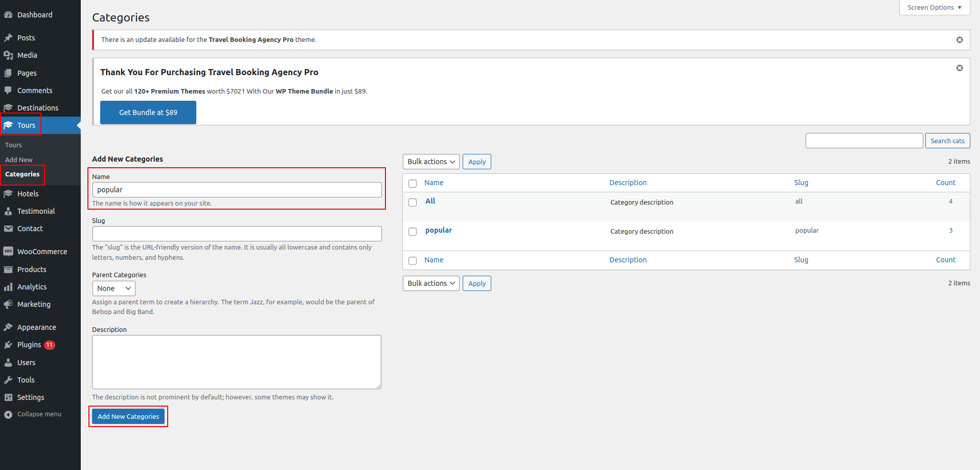Sort by Name in table footer
Image resolution: width=980 pixels, height=470 pixels.
pos(434,260)
